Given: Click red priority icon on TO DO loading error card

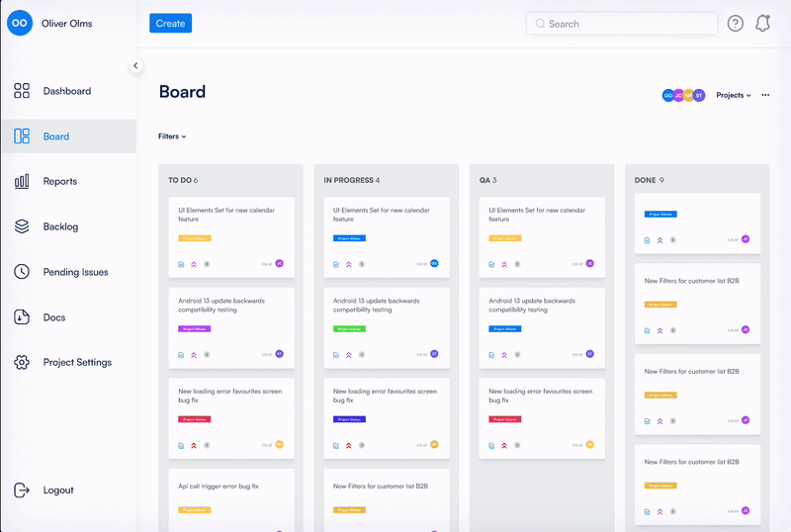Looking at the screenshot, I should click(x=194, y=446).
